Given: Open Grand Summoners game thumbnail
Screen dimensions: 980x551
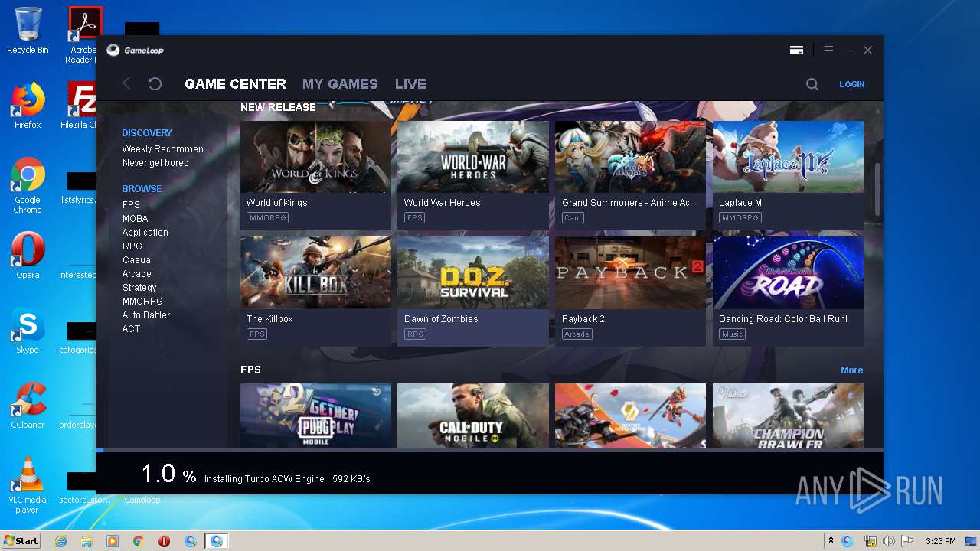Looking at the screenshot, I should coord(630,156).
